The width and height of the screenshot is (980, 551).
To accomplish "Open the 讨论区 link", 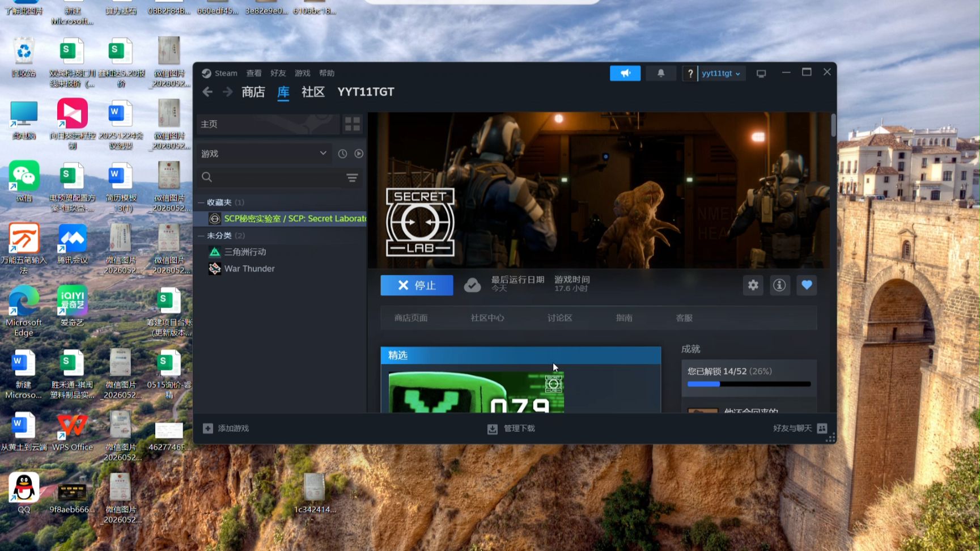I will click(559, 318).
